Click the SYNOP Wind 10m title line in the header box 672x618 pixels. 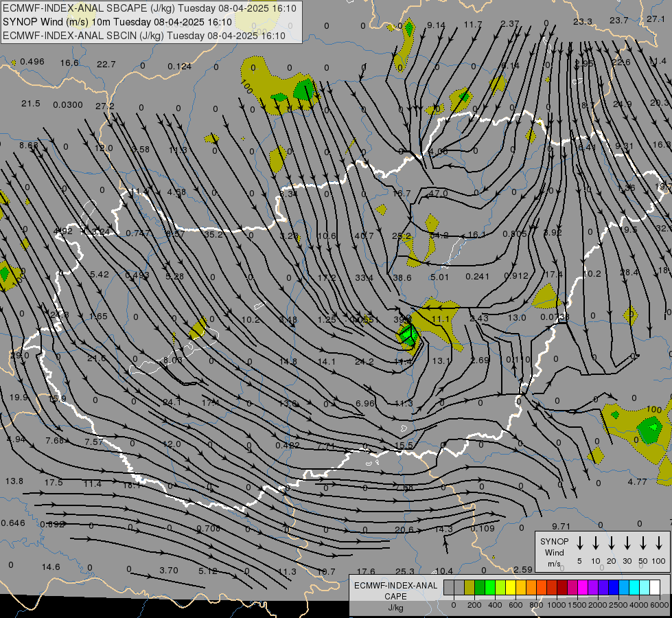[x=117, y=22]
